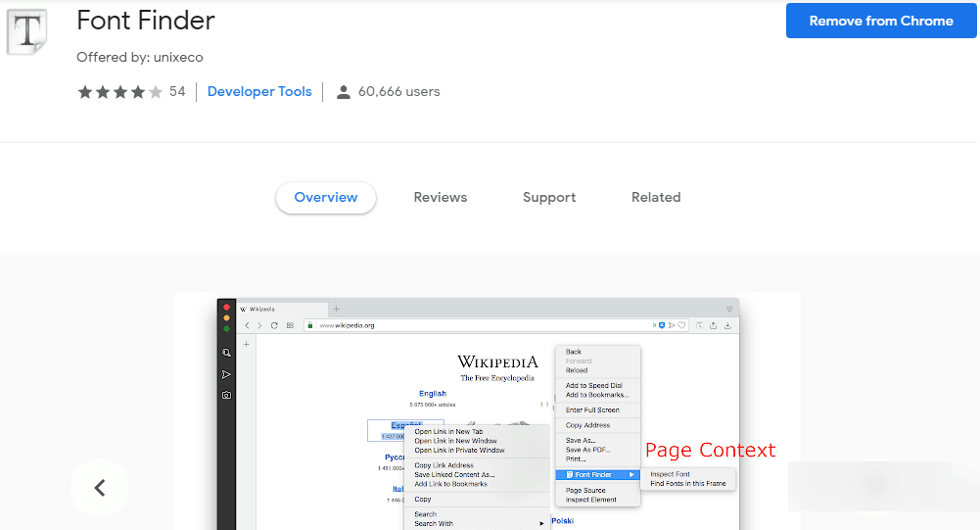The width and height of the screenshot is (980, 530).
Task: Go to the Related tab
Action: (656, 197)
